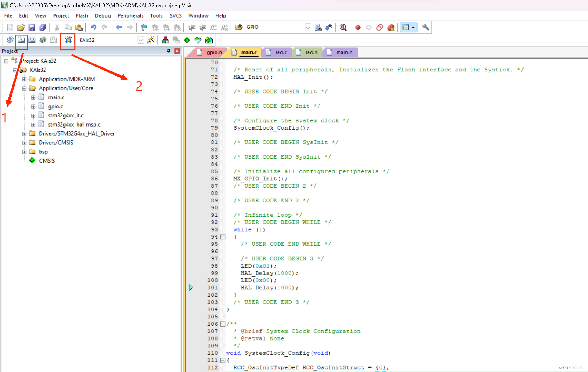Collapse the Project: KAIs32 root node

pyautogui.click(x=6, y=61)
